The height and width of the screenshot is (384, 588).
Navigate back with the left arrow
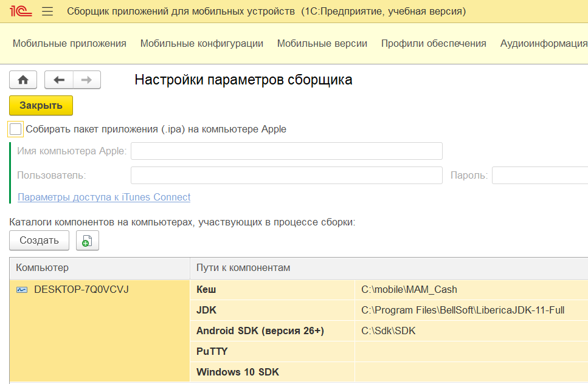(x=59, y=80)
